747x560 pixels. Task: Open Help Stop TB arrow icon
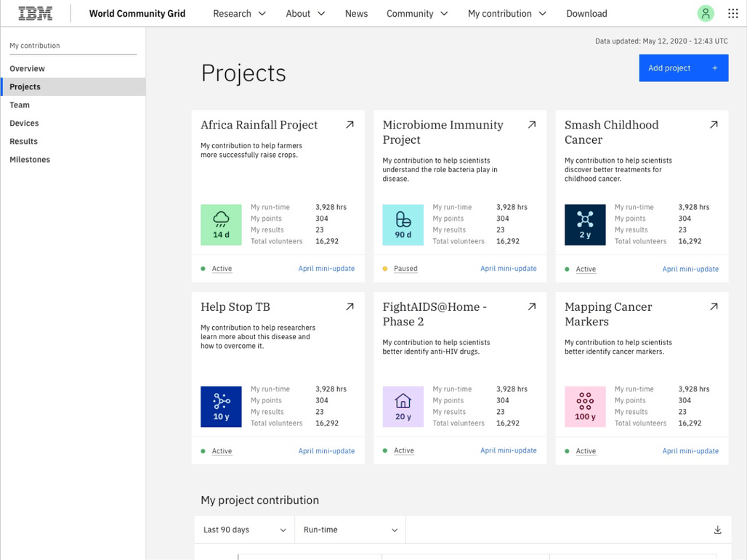point(350,307)
